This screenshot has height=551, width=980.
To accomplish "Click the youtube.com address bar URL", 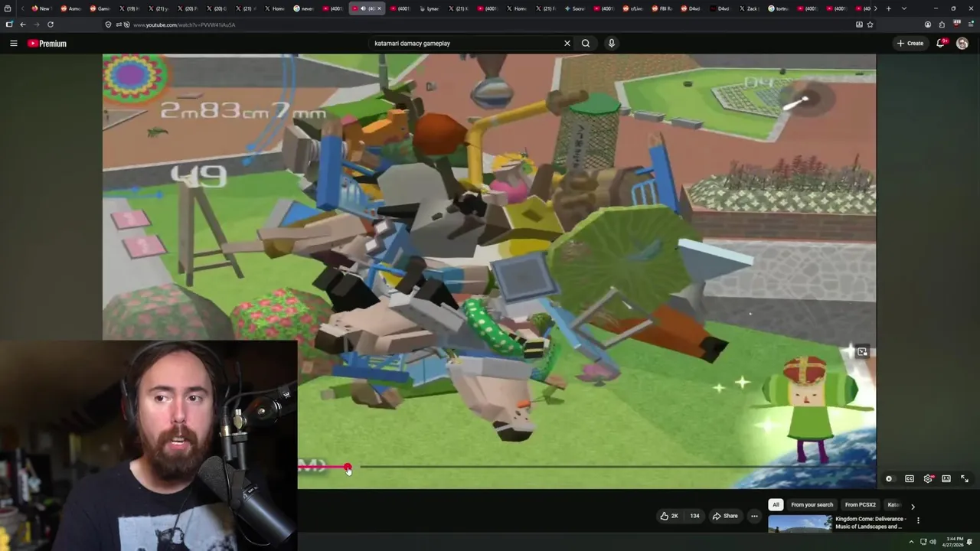I will [184, 24].
